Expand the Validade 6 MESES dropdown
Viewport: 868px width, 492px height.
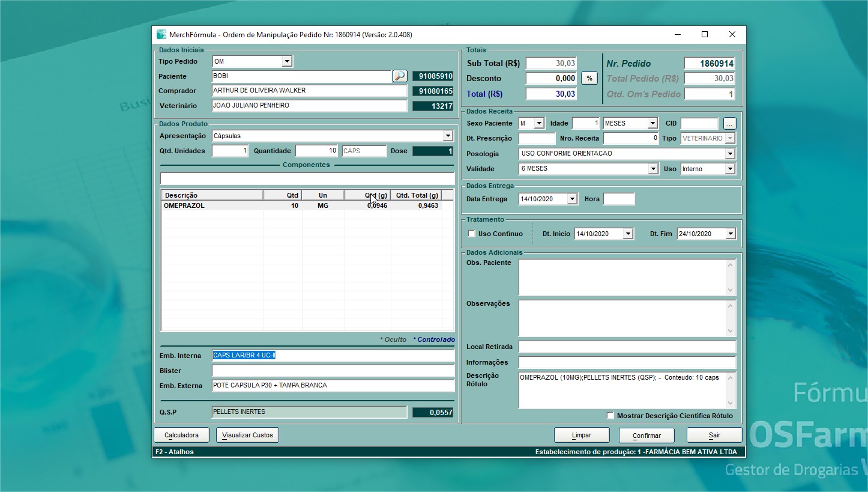click(653, 169)
